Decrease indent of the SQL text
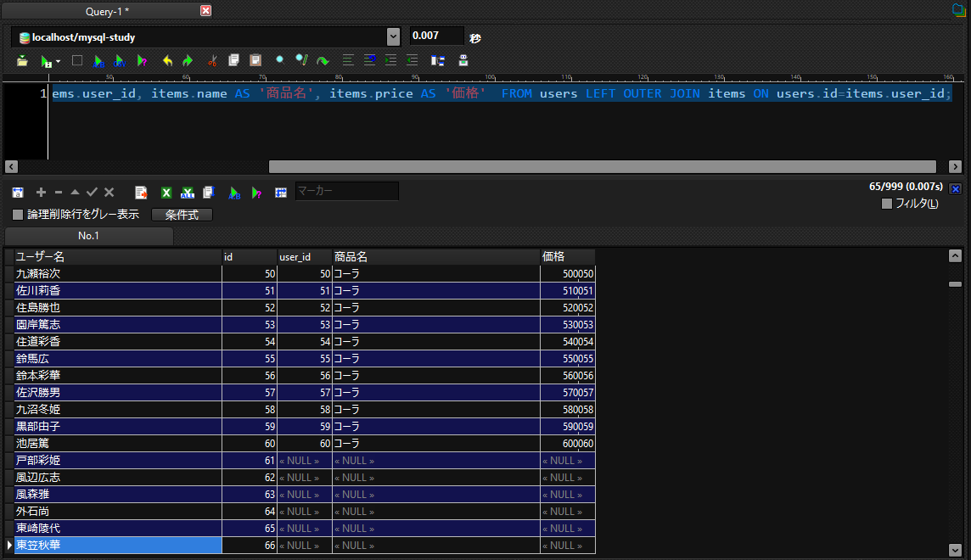Image resolution: width=971 pixels, height=560 pixels. point(412,60)
